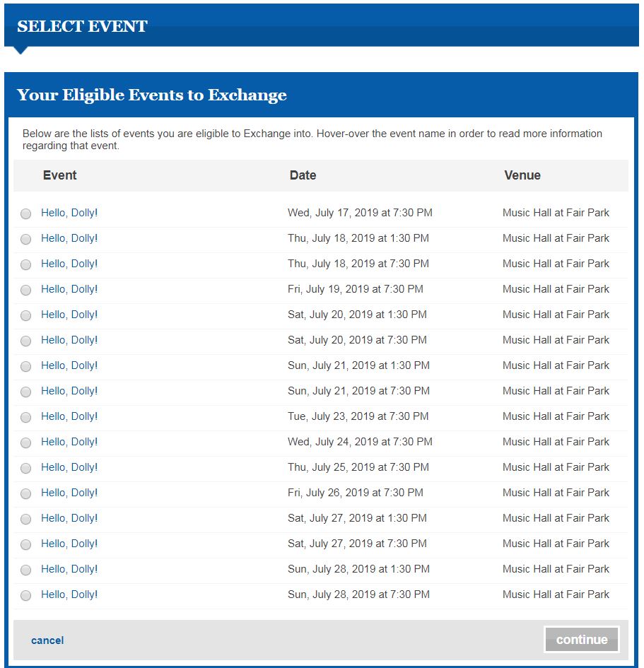The height and width of the screenshot is (668, 644).
Task: Choose radio for Tue, July 23 7:30 PM
Action: tap(26, 417)
